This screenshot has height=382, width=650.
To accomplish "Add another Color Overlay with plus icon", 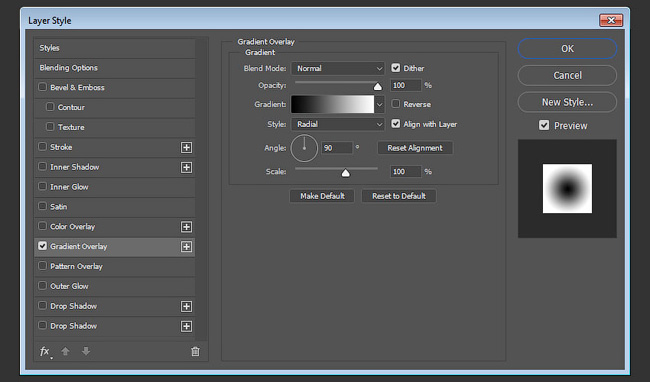I will (187, 227).
